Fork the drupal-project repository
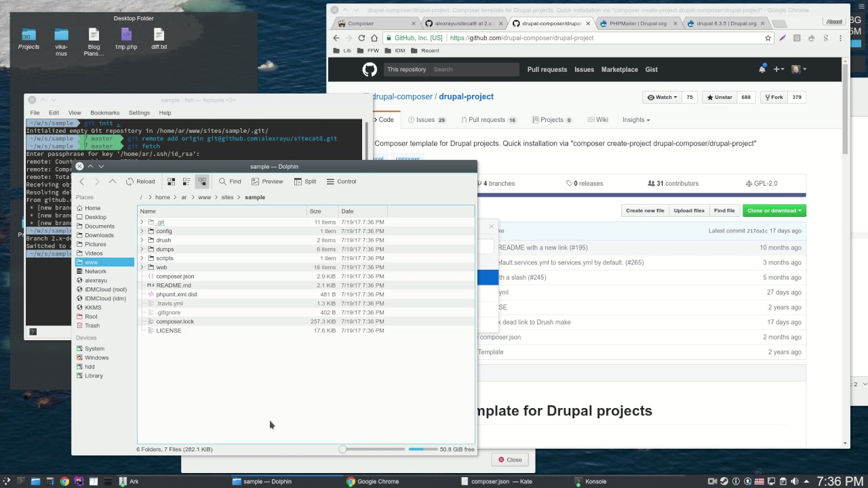This screenshot has width=868, height=488. coord(773,97)
